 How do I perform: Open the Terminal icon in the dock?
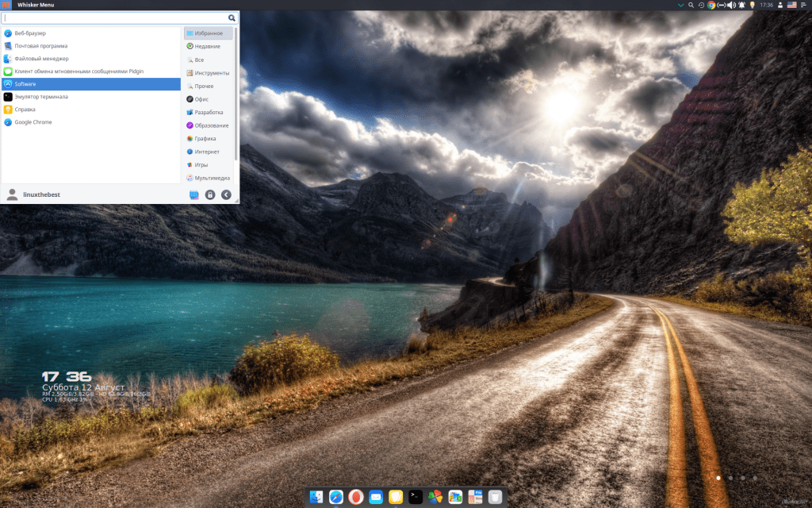pyautogui.click(x=416, y=497)
